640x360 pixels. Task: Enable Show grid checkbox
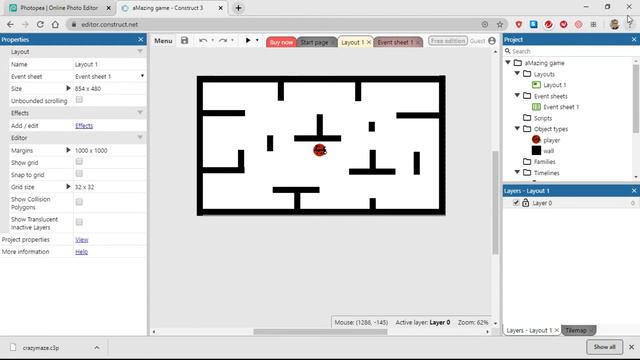79,162
